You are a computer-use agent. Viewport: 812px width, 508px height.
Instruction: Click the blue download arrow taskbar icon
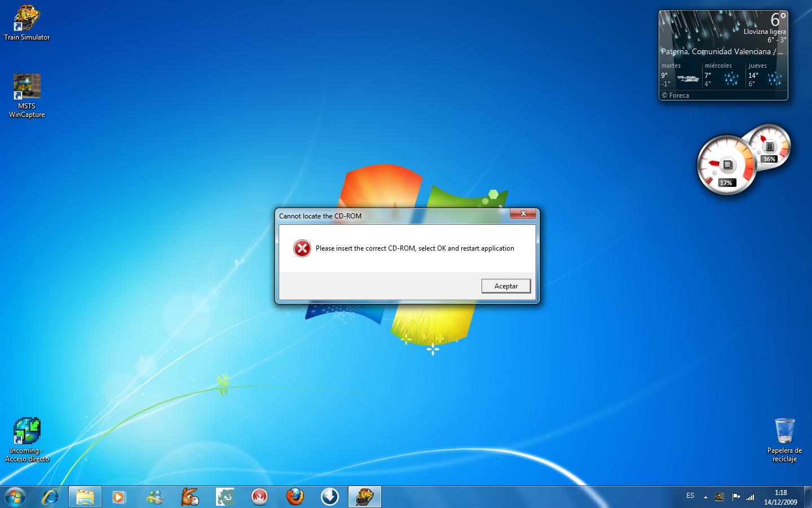330,497
